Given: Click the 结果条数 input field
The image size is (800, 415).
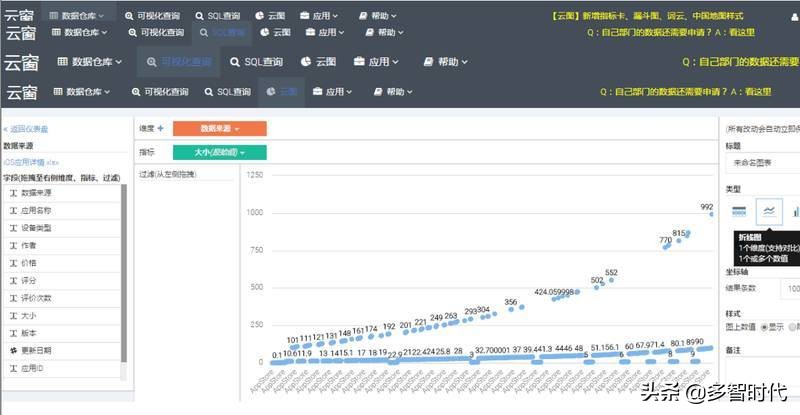Looking at the screenshot, I should pyautogui.click(x=790, y=289).
